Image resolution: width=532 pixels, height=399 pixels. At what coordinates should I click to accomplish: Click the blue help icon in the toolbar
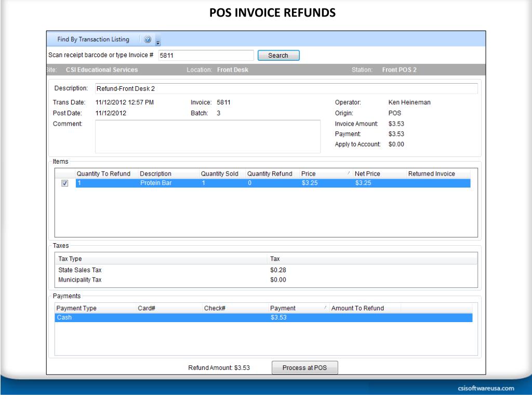click(x=148, y=39)
